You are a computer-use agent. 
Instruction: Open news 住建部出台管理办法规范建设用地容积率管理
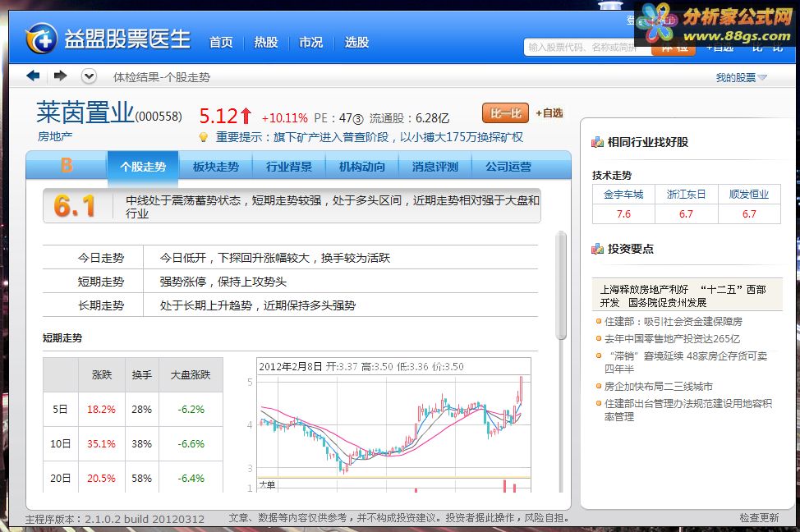click(687, 410)
